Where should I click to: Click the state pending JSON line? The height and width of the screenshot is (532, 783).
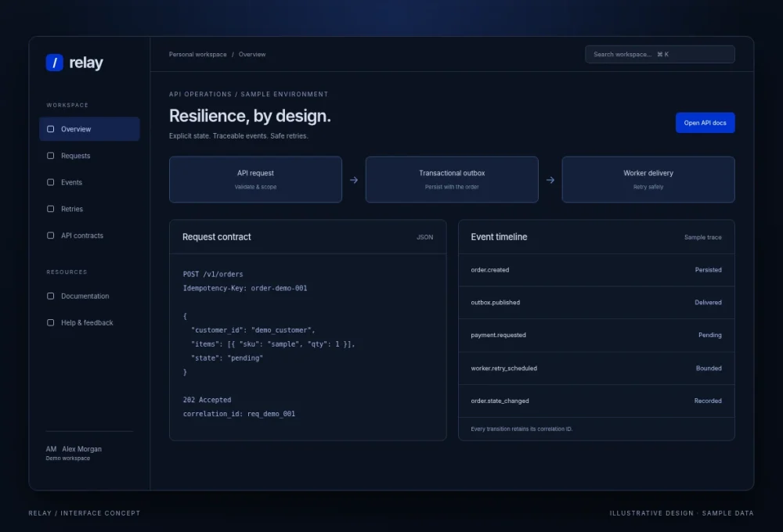tap(227, 358)
